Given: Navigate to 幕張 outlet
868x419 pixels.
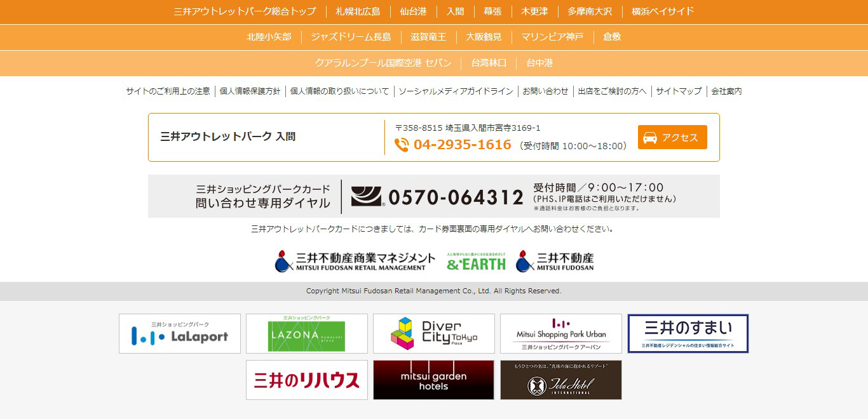Looking at the screenshot, I should click(x=492, y=11).
